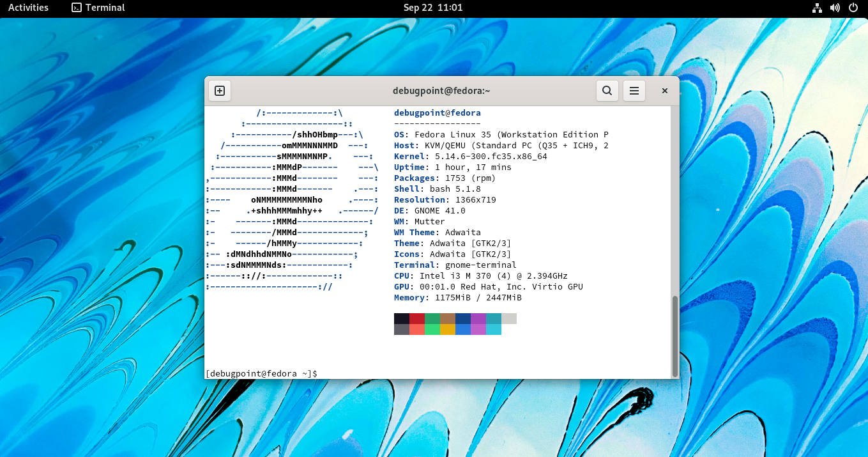The height and width of the screenshot is (457, 868).
Task: Click the OS line reading Fedora Linux 35
Action: coord(501,135)
